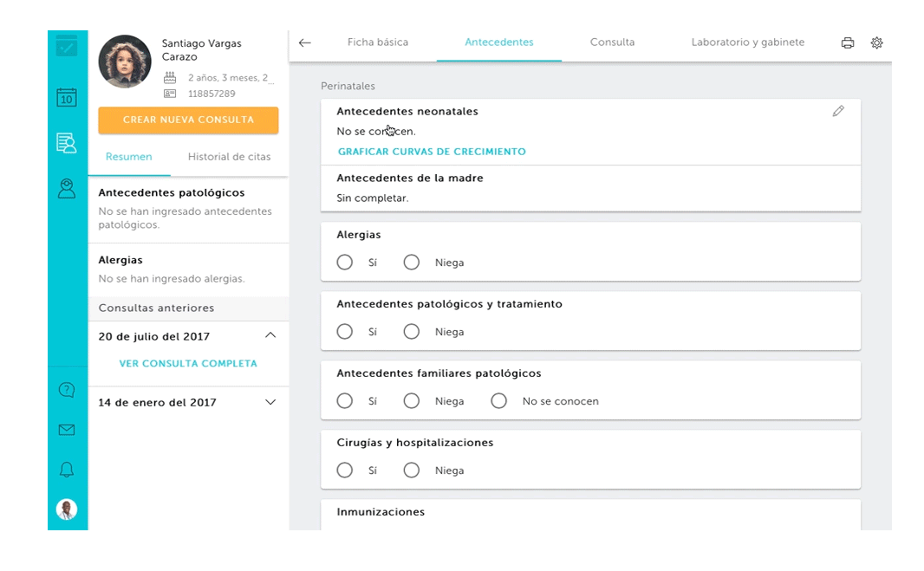Open the Resumen tab

129,157
